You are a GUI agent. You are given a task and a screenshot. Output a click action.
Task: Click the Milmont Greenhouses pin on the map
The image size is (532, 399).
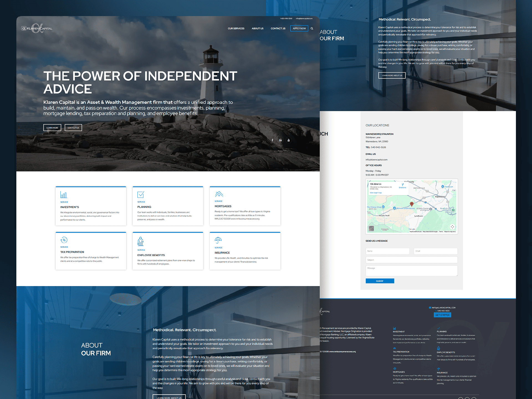tap(394, 208)
